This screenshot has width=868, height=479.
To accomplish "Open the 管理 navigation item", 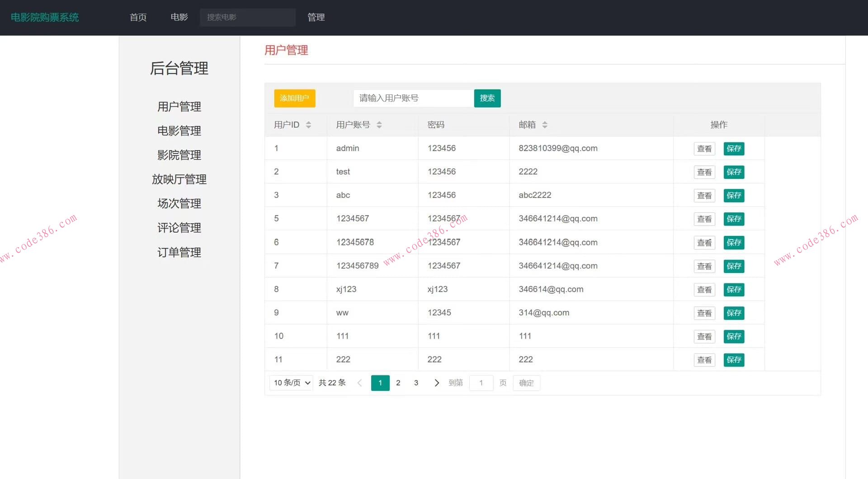I will click(316, 17).
